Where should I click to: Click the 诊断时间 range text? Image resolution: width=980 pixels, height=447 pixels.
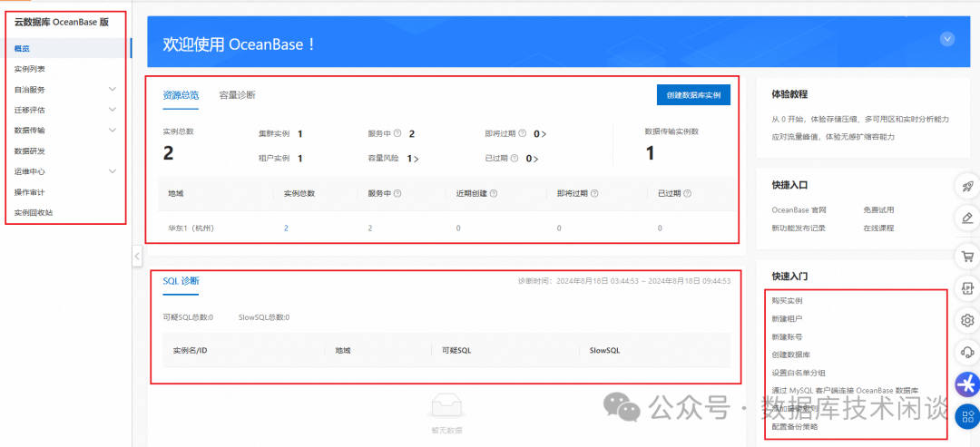[x=624, y=281]
